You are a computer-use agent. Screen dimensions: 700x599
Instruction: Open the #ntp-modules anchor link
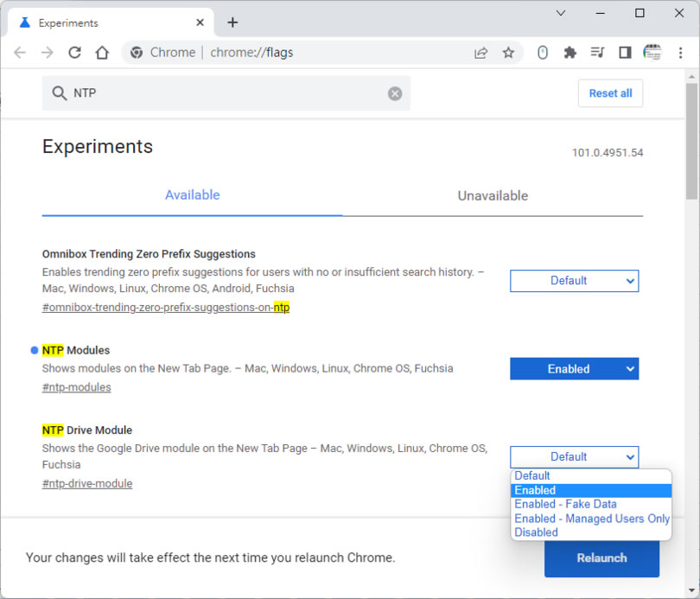pyautogui.click(x=76, y=387)
